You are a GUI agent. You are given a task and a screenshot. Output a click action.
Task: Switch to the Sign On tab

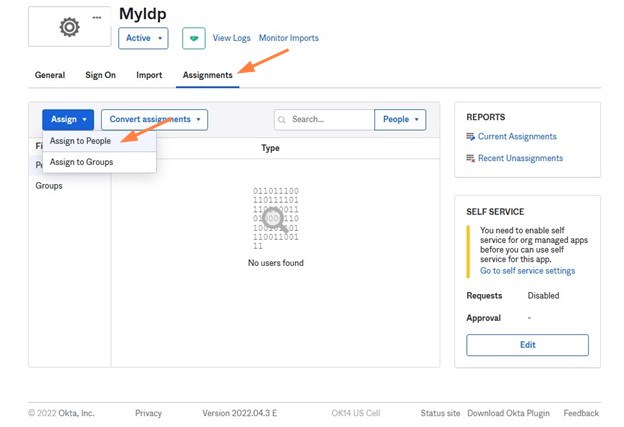tap(100, 75)
